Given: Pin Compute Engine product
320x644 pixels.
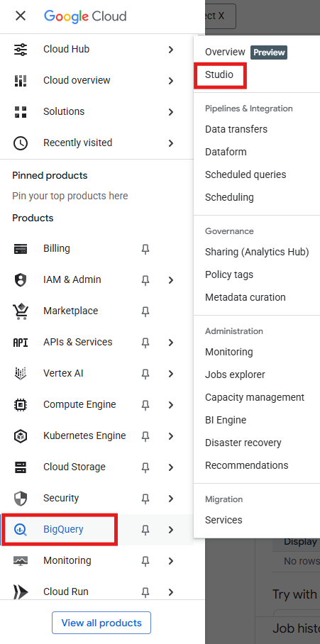Looking at the screenshot, I should pos(145,405).
